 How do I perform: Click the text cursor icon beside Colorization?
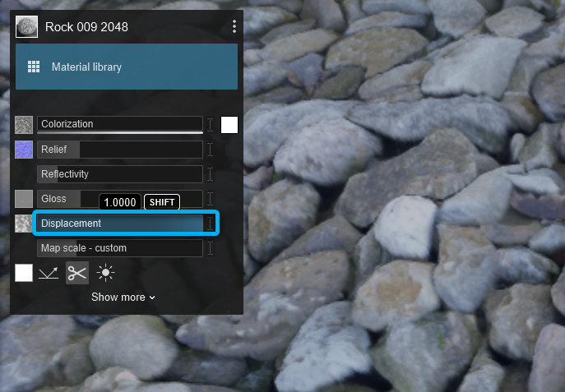click(x=211, y=125)
